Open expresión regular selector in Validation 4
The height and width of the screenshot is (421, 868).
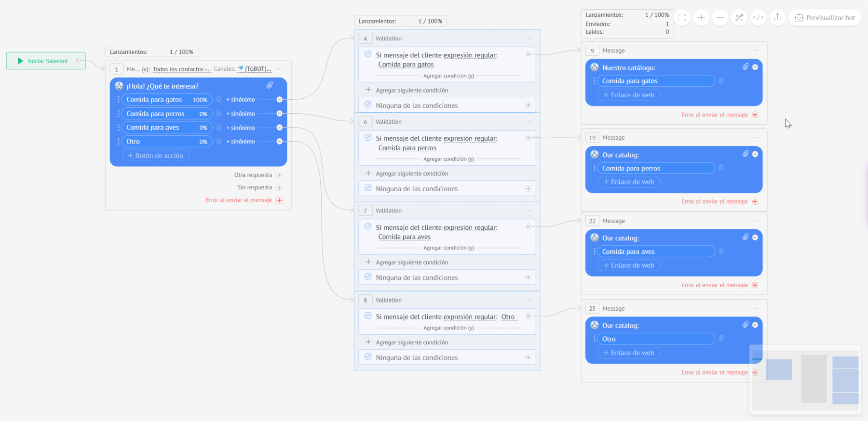tap(470, 55)
